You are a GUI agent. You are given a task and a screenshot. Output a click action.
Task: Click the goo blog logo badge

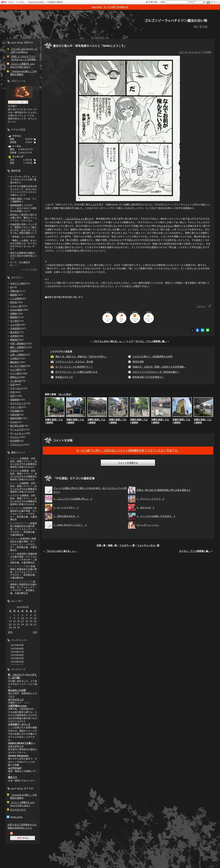(23, 838)
